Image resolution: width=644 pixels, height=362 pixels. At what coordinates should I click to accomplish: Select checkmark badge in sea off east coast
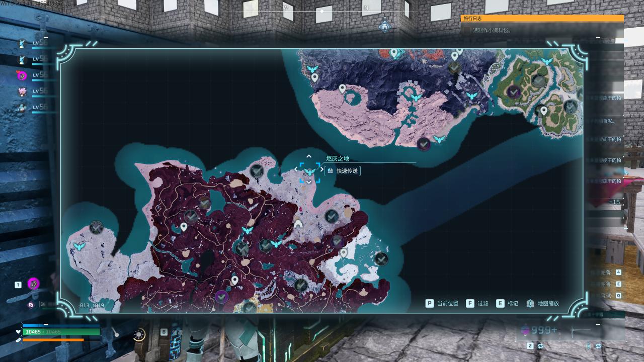tap(381, 259)
